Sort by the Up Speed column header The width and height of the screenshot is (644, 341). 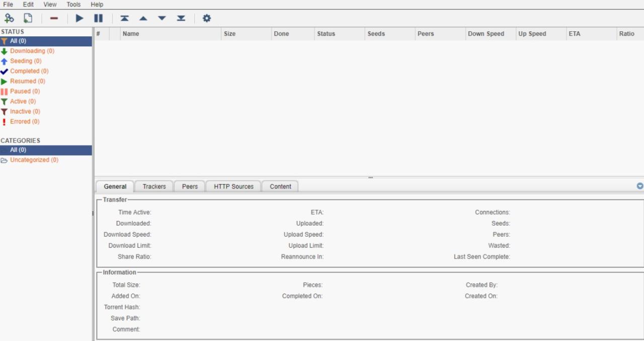(541, 34)
